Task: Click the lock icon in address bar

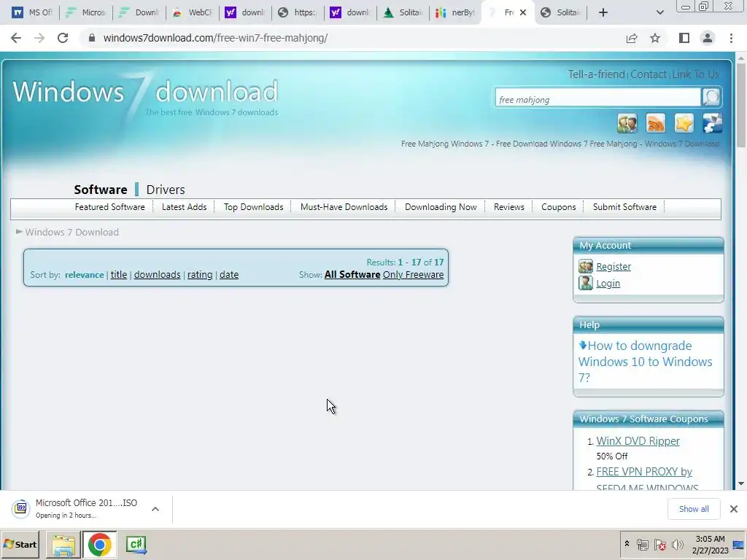Action: (x=92, y=38)
